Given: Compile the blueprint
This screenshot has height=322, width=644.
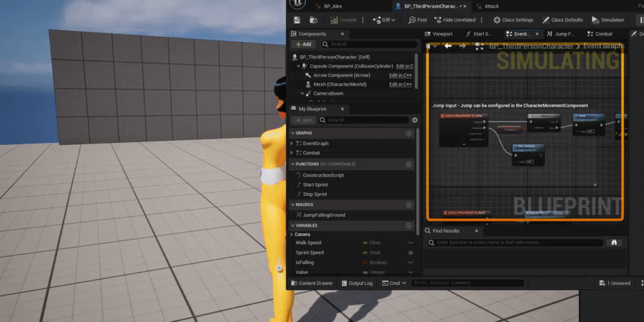Looking at the screenshot, I should 343,20.
